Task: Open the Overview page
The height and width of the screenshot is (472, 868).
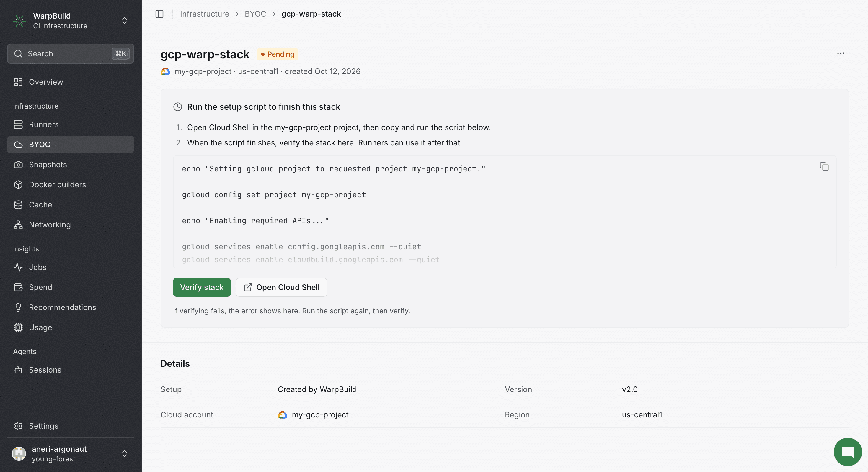Action: [x=71, y=82]
